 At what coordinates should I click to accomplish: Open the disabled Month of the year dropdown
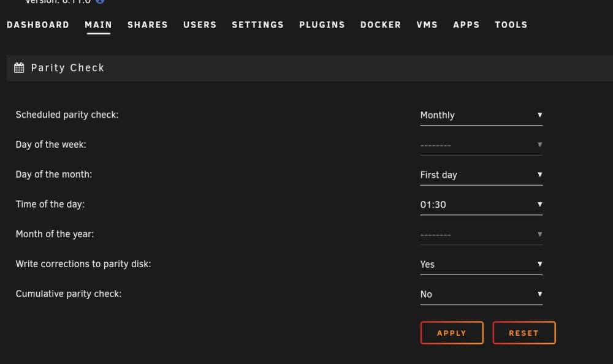pyautogui.click(x=481, y=235)
